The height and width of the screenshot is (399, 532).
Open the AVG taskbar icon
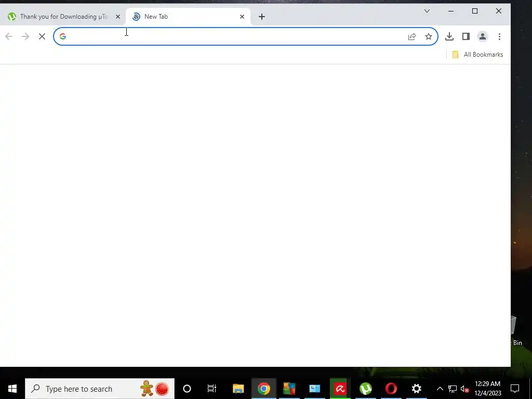(x=289, y=389)
